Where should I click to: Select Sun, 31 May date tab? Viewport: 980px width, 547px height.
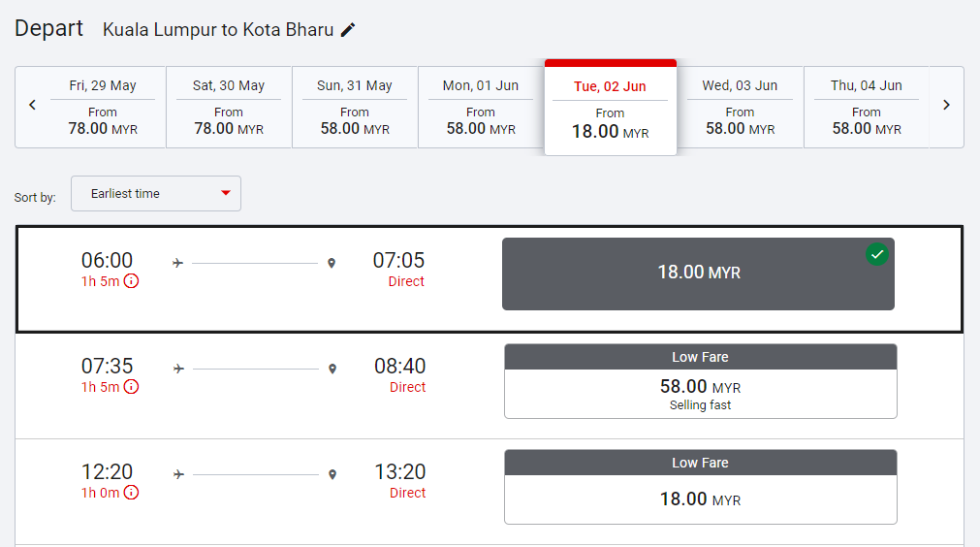point(355,107)
